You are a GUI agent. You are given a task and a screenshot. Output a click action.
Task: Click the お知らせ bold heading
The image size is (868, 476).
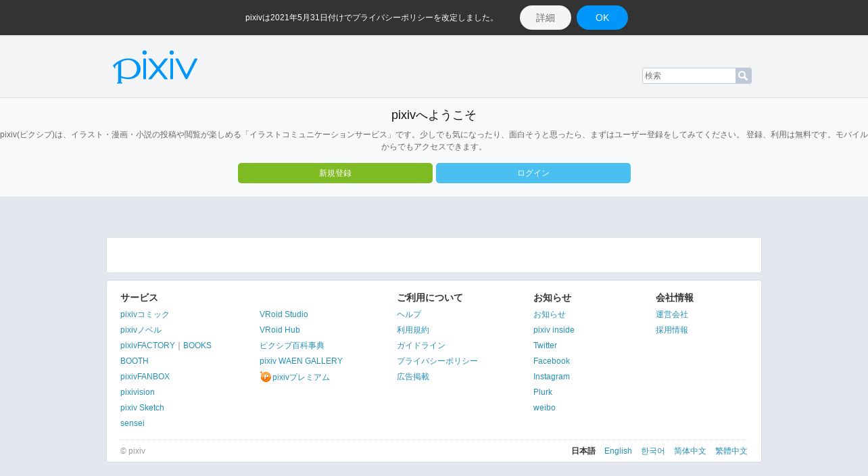pyautogui.click(x=552, y=297)
